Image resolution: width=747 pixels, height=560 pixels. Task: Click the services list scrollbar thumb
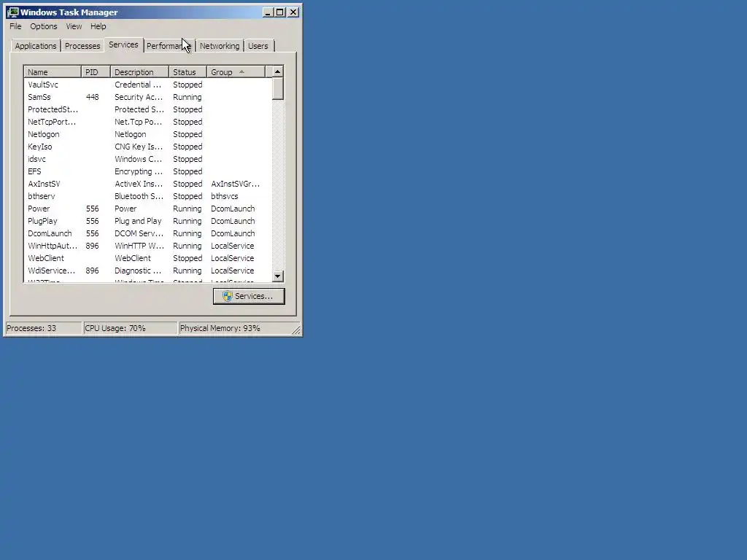[278, 88]
